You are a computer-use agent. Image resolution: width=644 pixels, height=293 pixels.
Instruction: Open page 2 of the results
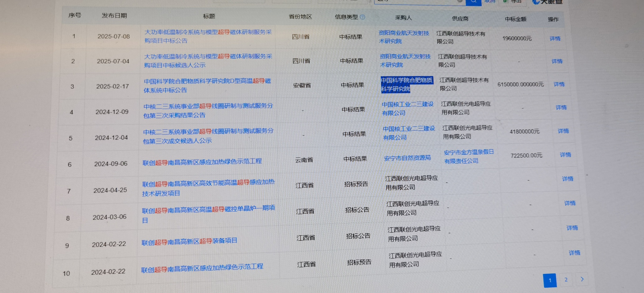(566, 279)
